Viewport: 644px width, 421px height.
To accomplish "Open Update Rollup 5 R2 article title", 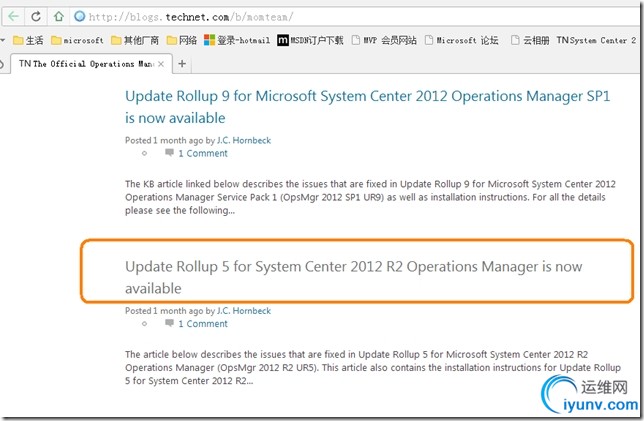I will (354, 277).
